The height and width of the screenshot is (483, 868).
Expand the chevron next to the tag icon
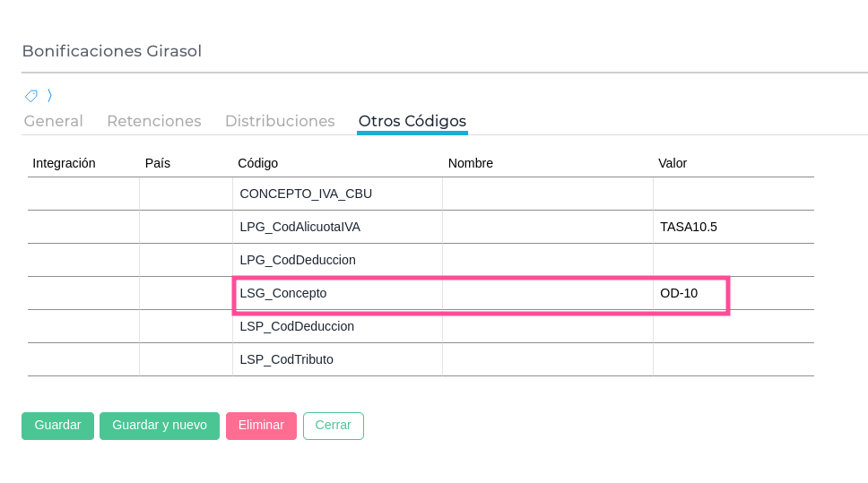[50, 95]
